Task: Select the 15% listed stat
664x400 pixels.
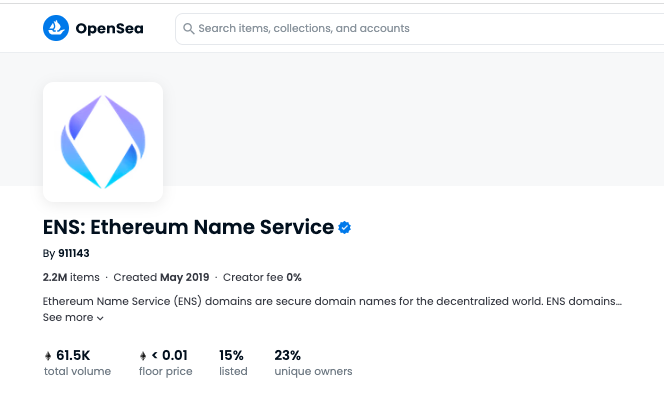Action: click(x=233, y=363)
